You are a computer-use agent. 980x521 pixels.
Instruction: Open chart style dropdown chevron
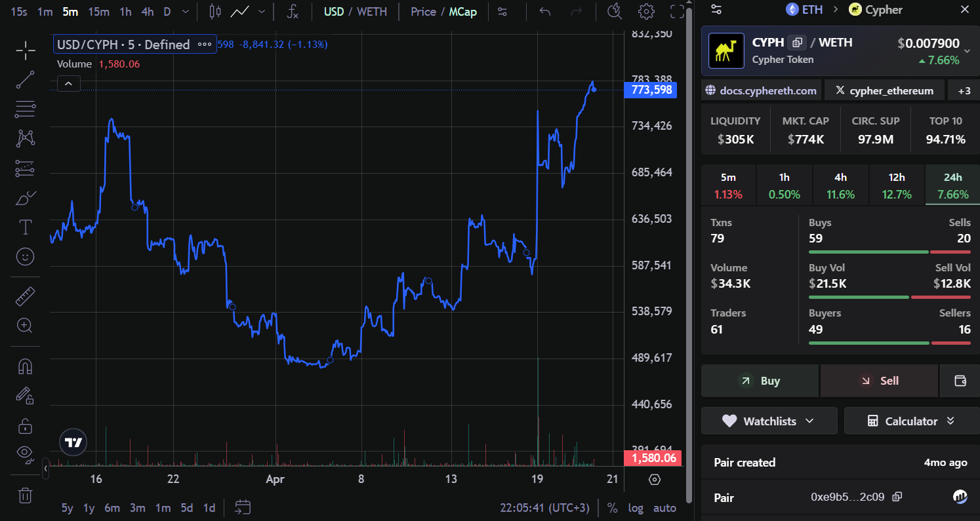click(262, 12)
